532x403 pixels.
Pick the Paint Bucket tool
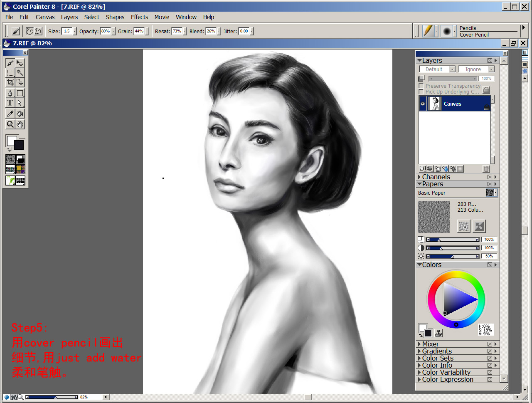pyautogui.click(x=20, y=114)
